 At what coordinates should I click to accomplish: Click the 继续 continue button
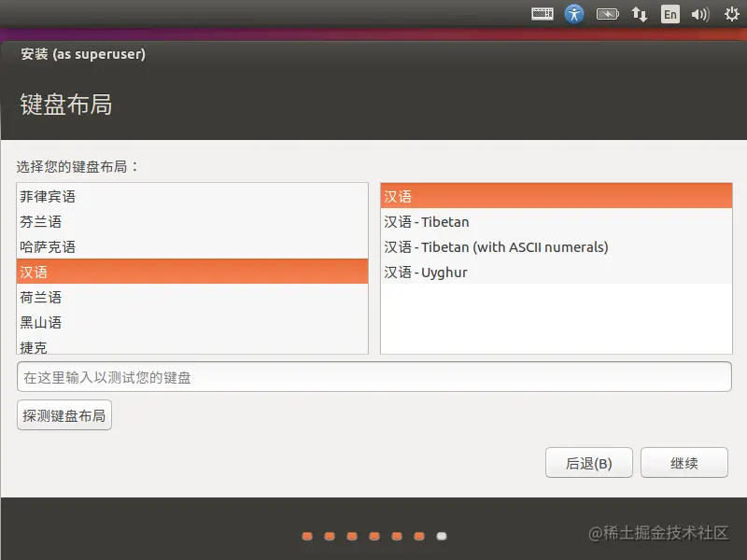[x=684, y=462]
